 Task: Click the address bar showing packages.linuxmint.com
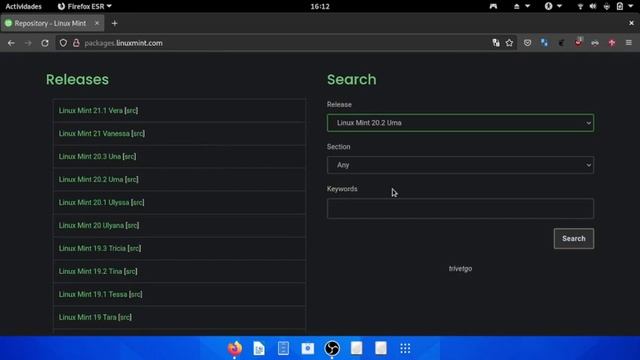click(x=286, y=43)
